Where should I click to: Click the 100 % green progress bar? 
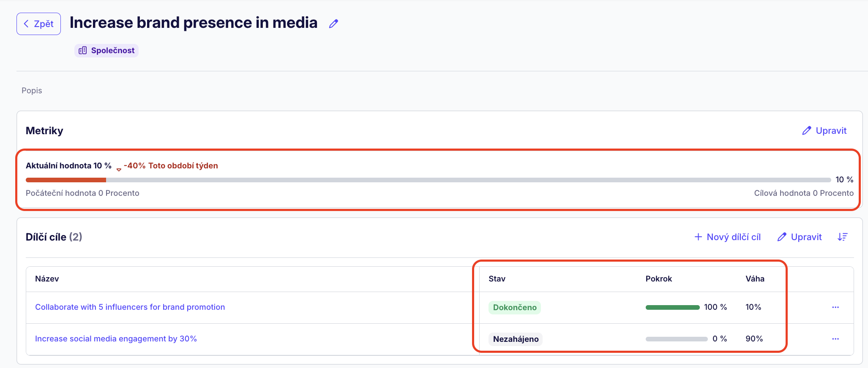coord(672,307)
